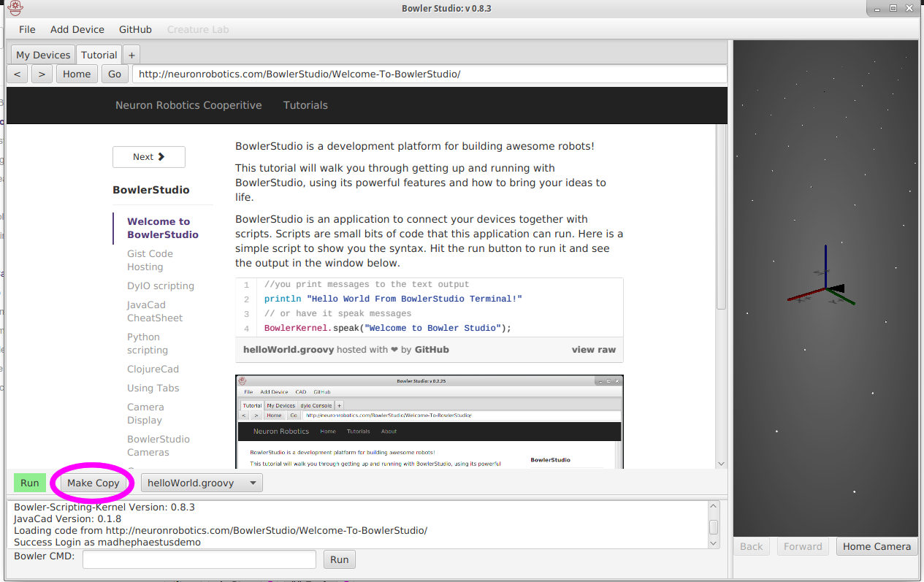Screen dimensions: 924x582
Task: Click the chevron arrow on the Next button
Action: [161, 157]
